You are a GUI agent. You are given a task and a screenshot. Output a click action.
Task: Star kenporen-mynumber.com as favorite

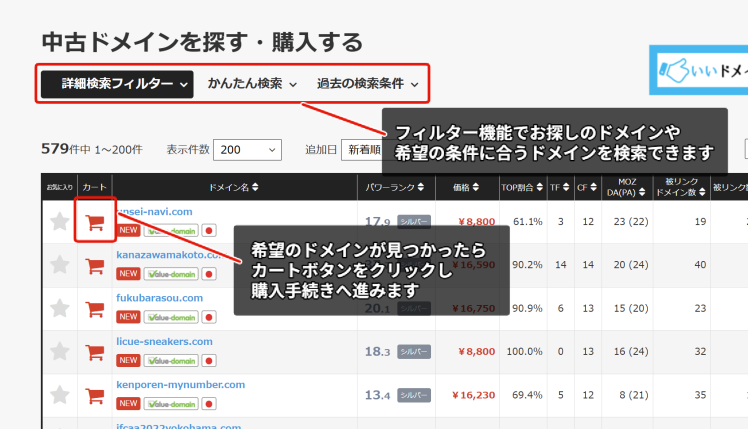coord(60,395)
